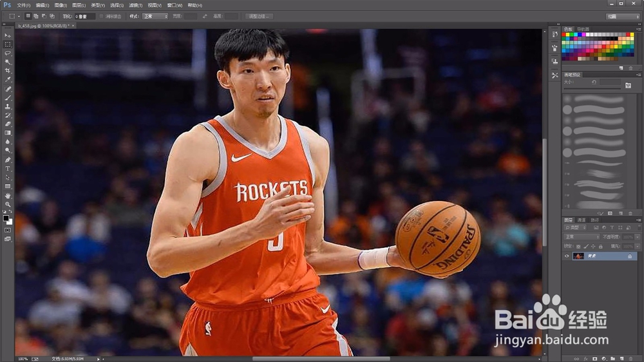Select the Healing Brush tool
Screen dimensions: 644x362
pos(7,89)
